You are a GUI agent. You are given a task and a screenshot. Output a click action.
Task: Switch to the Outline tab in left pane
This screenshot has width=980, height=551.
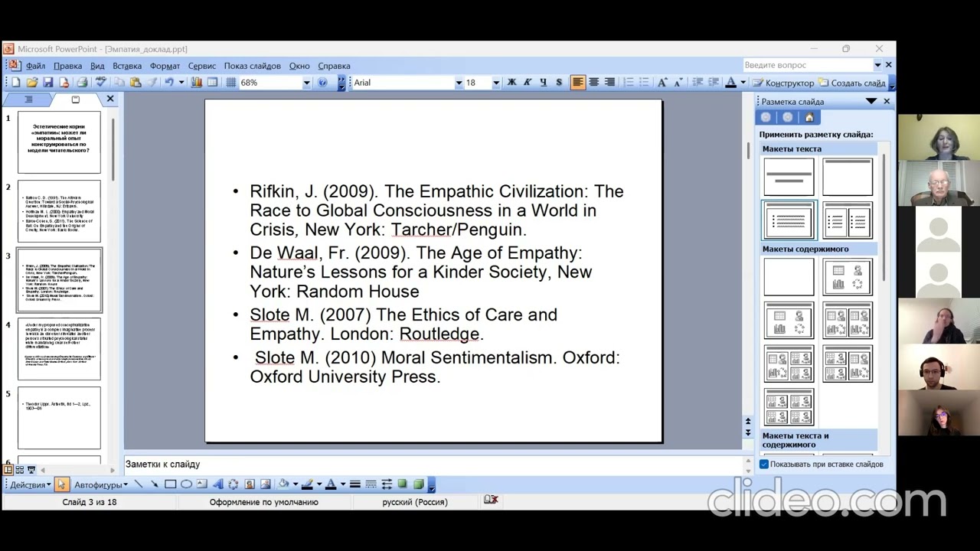point(28,99)
